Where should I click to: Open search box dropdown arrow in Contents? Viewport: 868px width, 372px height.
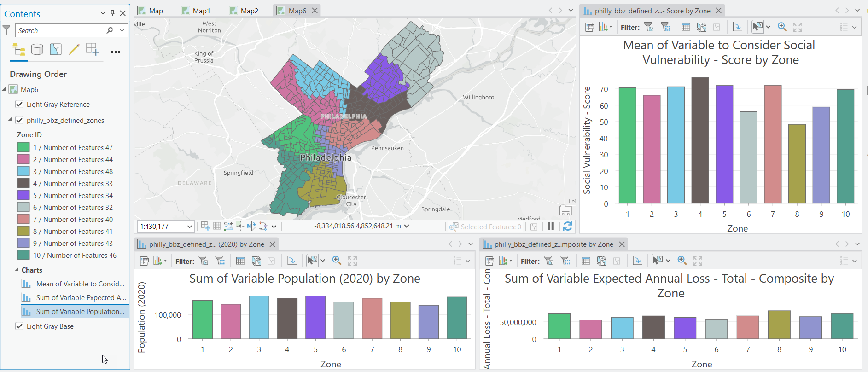(x=122, y=30)
